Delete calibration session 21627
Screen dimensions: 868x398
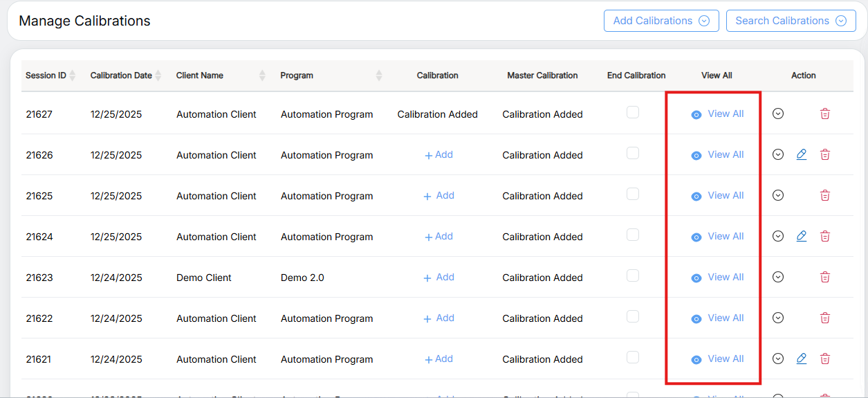click(824, 114)
